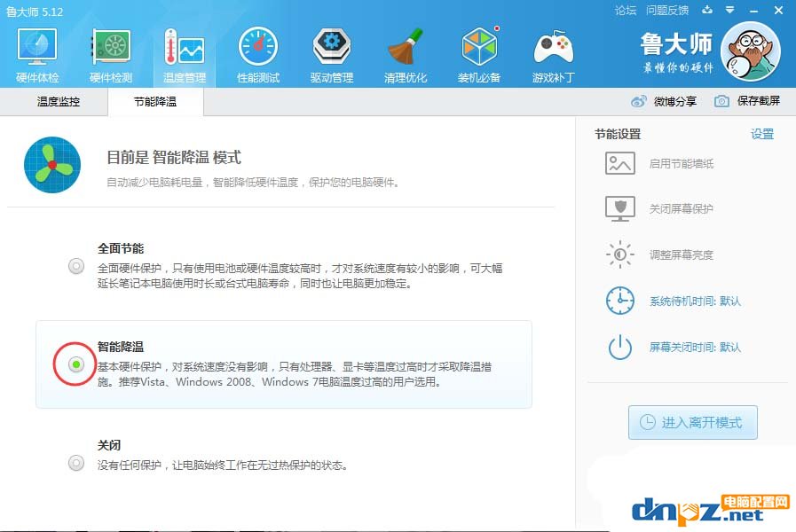Open the title bar dropdown menu arrow

730,10
